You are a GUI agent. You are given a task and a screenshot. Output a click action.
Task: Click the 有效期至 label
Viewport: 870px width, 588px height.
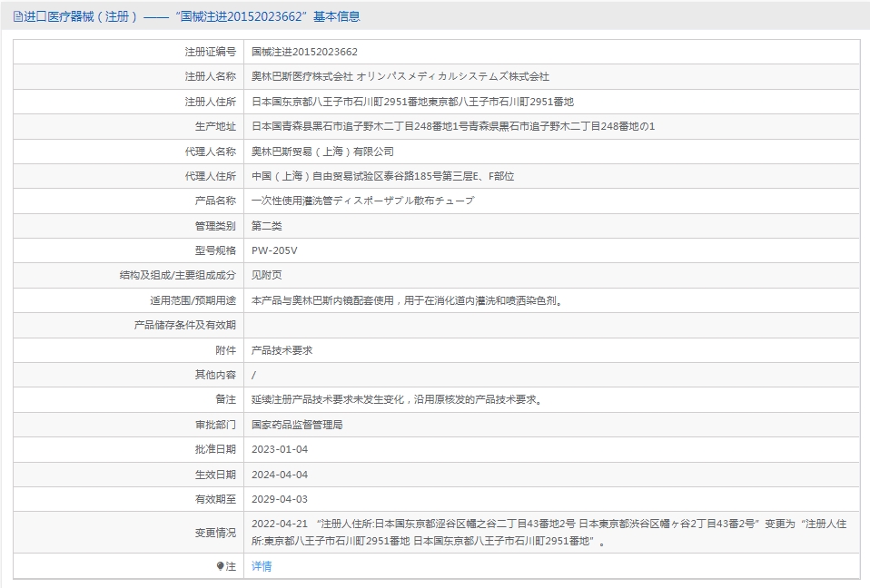click(215, 499)
